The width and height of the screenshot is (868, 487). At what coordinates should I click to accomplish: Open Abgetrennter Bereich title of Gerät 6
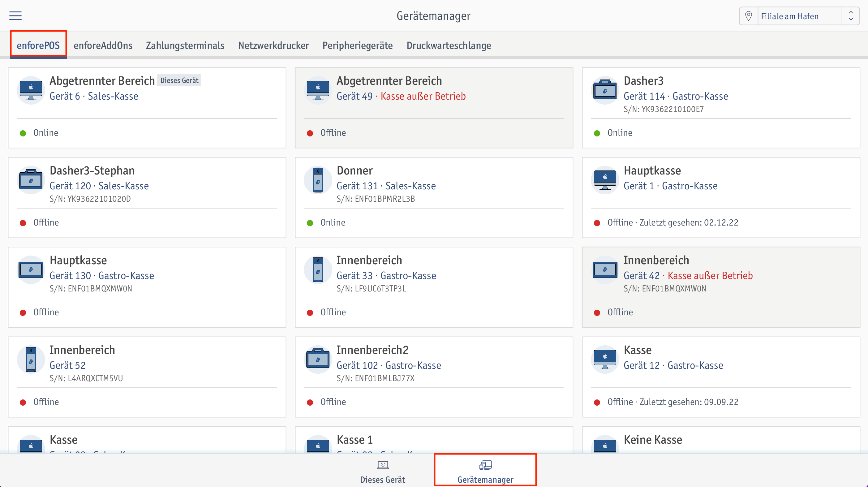click(x=102, y=80)
